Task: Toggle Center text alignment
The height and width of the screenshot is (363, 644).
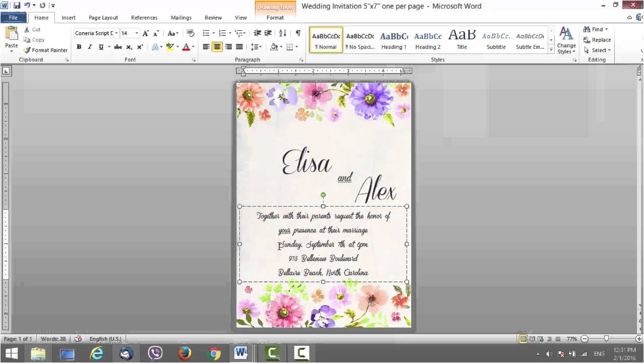Action: (x=217, y=47)
